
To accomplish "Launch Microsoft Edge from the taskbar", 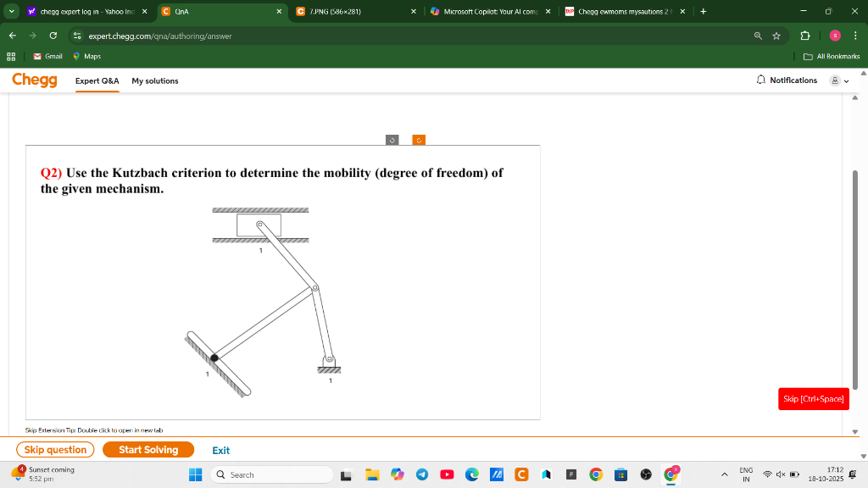I will coord(471,474).
